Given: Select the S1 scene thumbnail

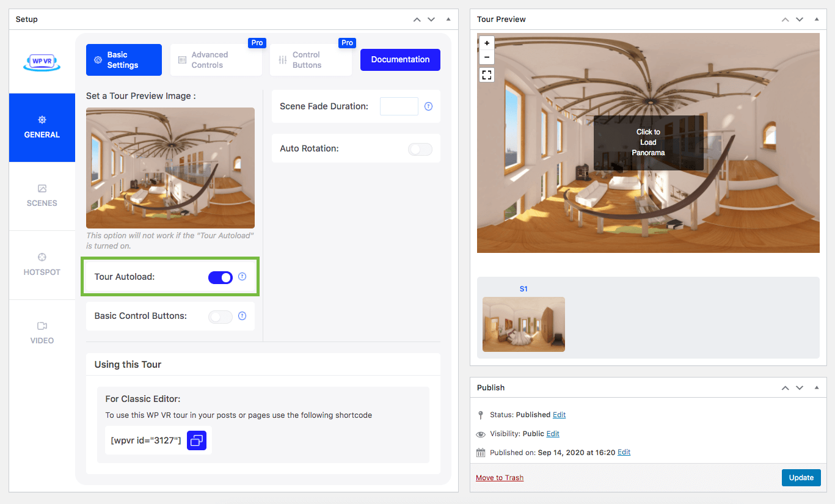Looking at the screenshot, I should (523, 324).
